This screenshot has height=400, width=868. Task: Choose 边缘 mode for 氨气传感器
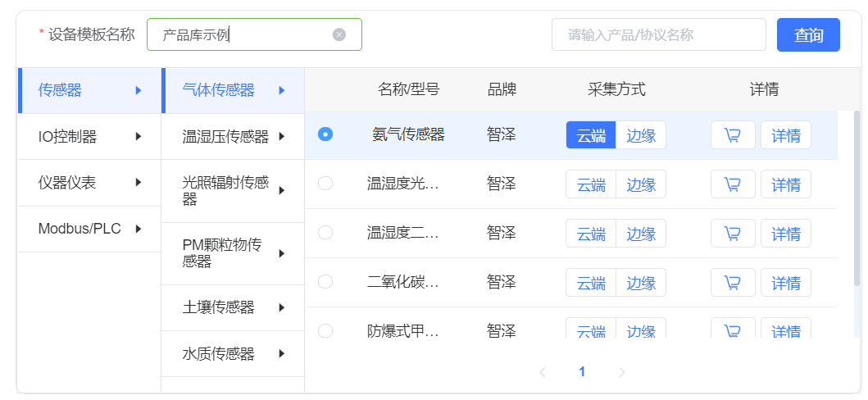click(x=641, y=135)
